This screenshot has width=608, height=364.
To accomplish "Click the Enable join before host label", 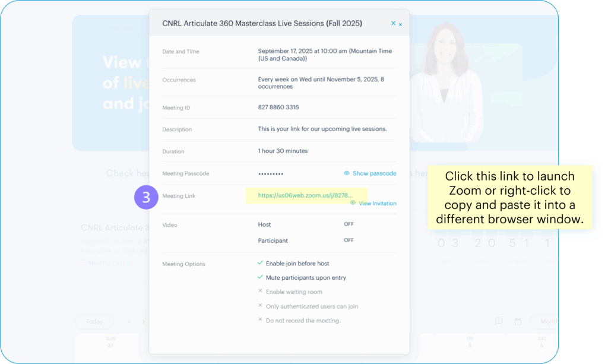I will click(297, 264).
